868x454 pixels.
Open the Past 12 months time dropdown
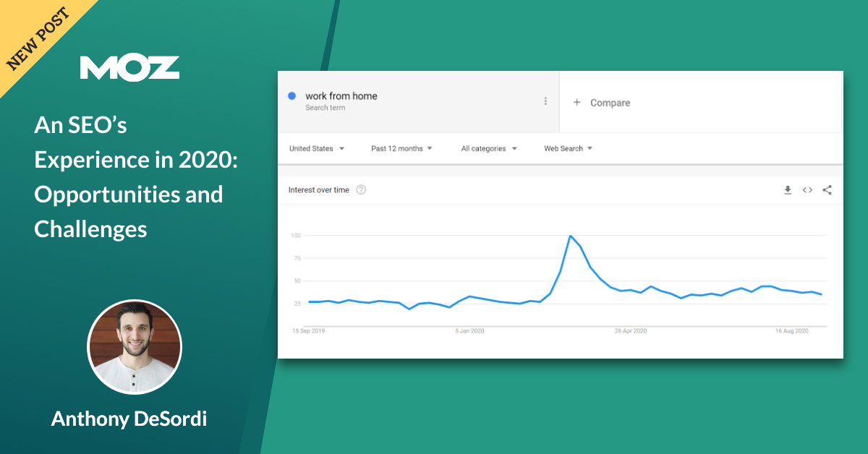click(x=401, y=148)
